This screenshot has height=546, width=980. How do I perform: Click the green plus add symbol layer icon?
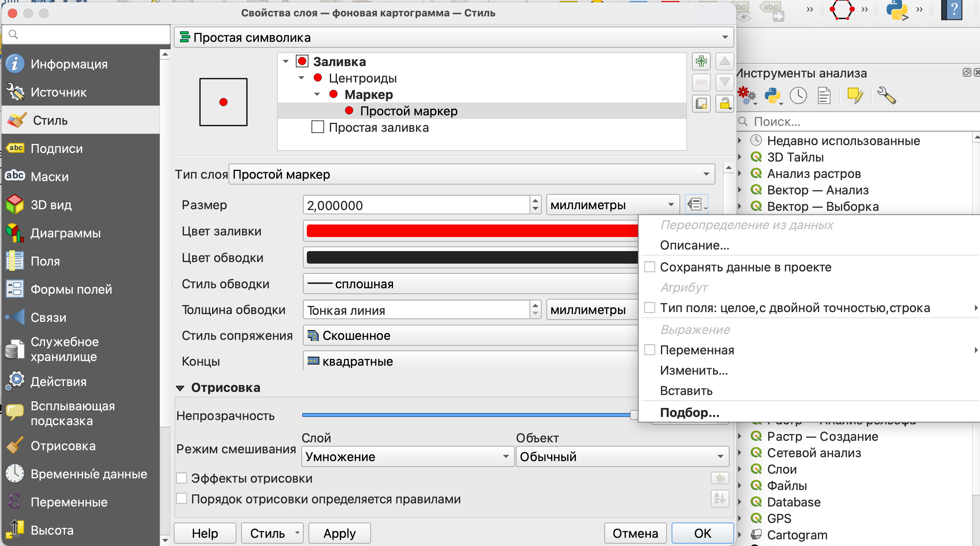coord(701,61)
